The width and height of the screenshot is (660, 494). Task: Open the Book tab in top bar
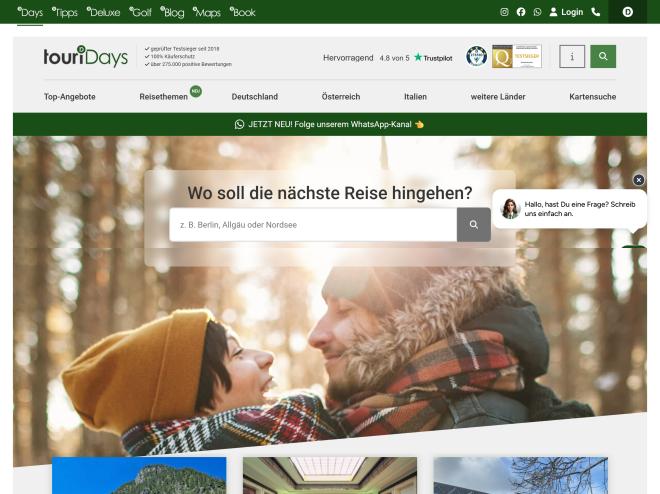[242, 13]
